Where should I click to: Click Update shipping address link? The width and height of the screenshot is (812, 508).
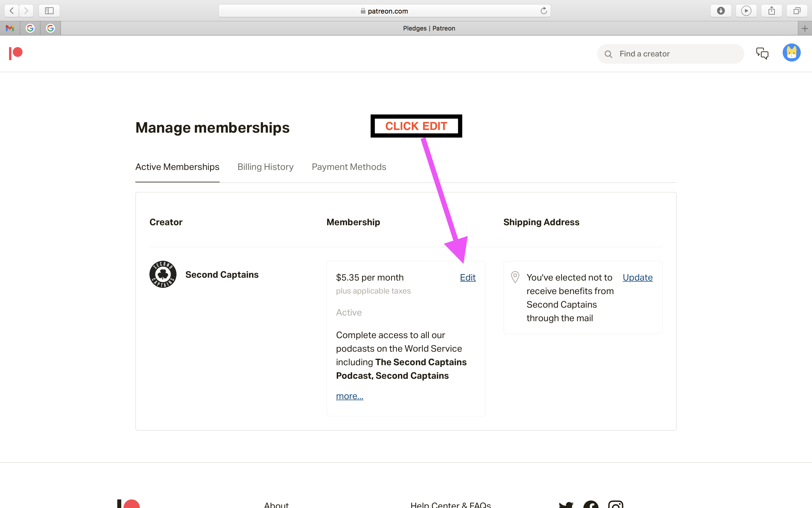tap(637, 277)
